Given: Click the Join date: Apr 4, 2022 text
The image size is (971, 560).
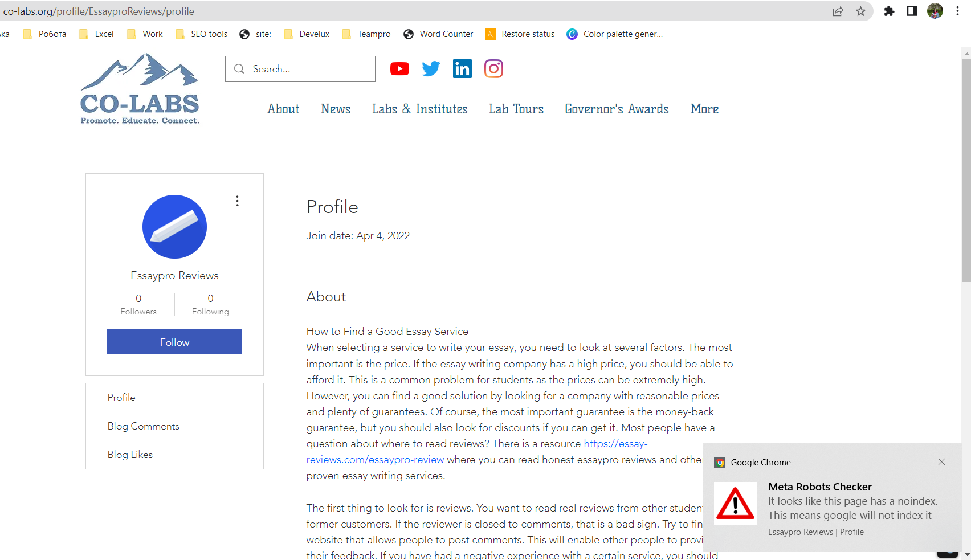Looking at the screenshot, I should point(358,236).
